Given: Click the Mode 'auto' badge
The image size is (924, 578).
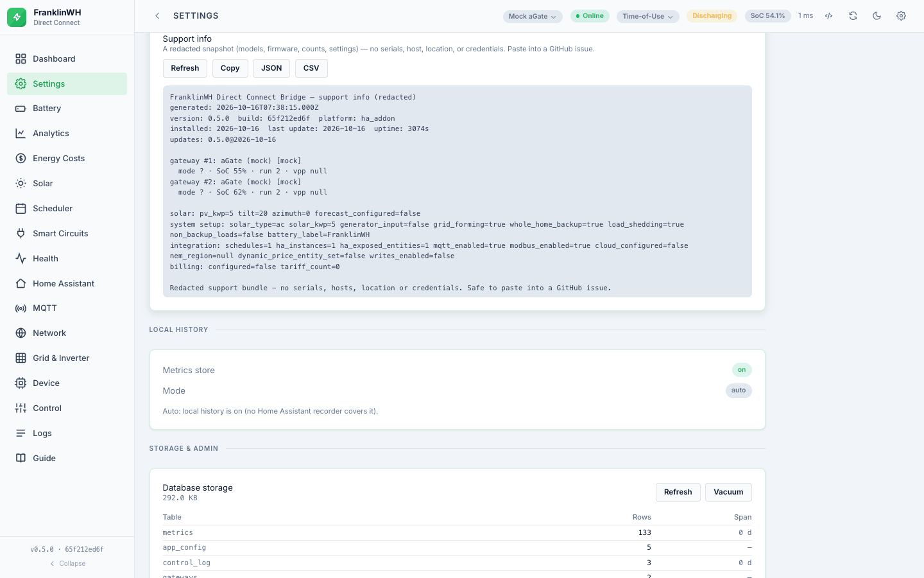Looking at the screenshot, I should point(739,390).
